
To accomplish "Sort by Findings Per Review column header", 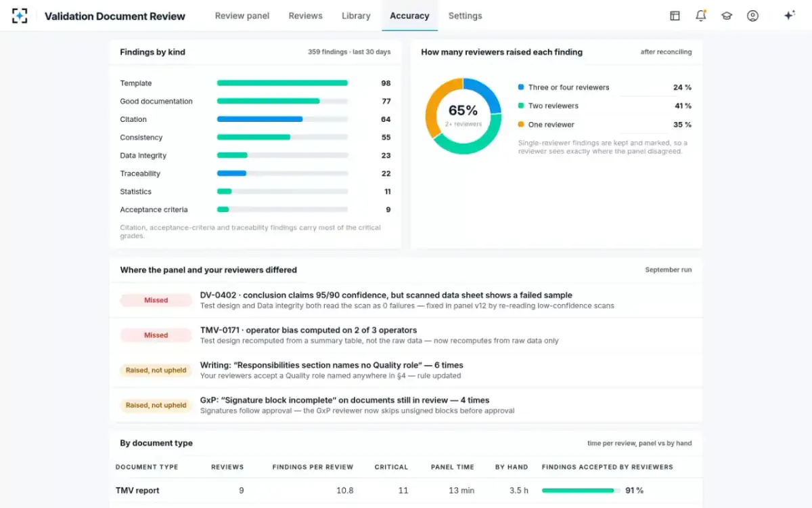I will click(x=313, y=467).
